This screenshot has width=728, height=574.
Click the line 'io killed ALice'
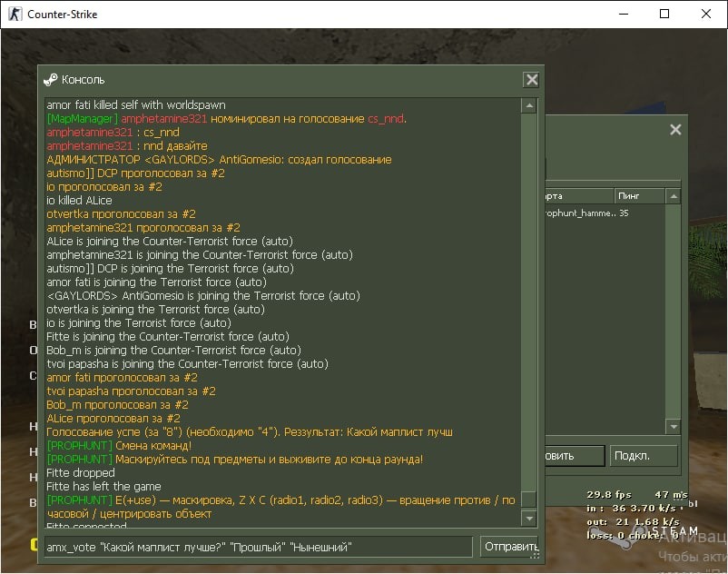click(x=79, y=201)
